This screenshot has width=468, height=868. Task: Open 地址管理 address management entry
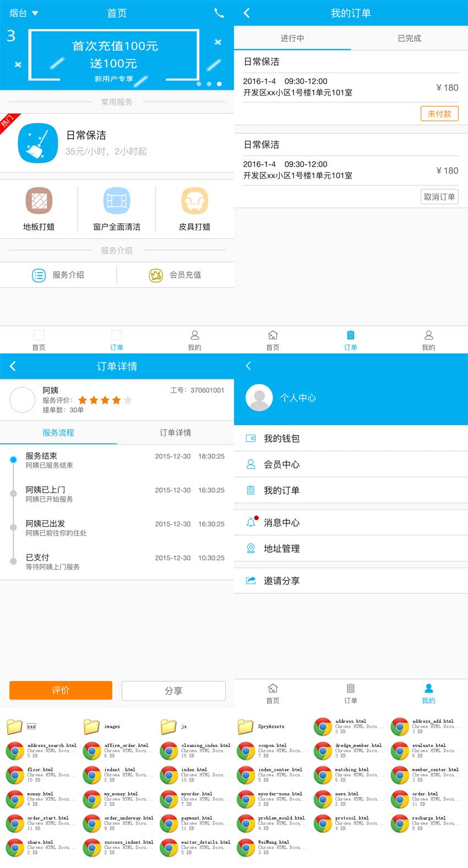[281, 548]
